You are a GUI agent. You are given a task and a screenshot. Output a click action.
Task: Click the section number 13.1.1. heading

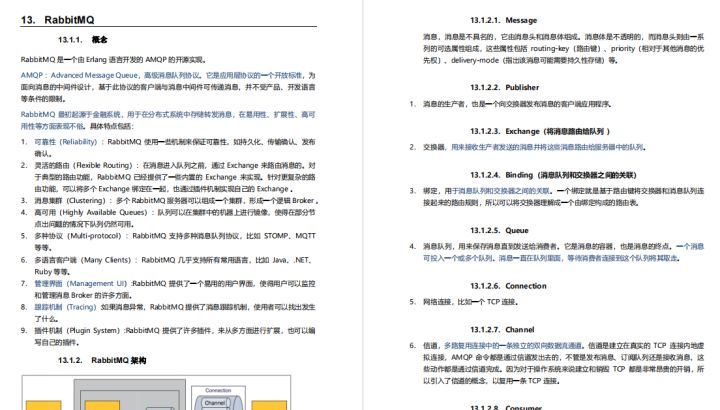[83, 39]
